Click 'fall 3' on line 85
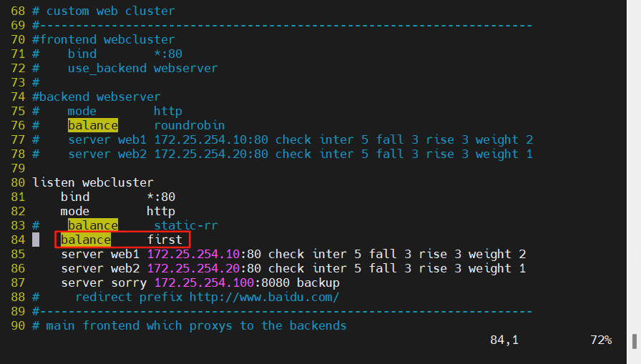This screenshot has height=364, width=641. click(390, 254)
